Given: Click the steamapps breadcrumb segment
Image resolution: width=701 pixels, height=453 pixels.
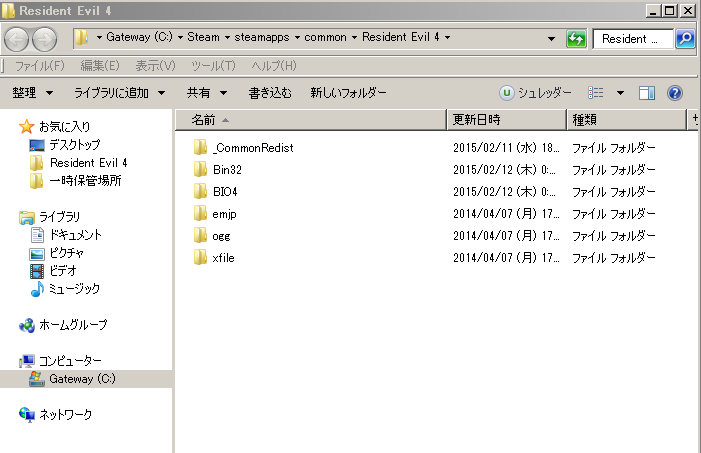Looking at the screenshot, I should tap(262, 37).
